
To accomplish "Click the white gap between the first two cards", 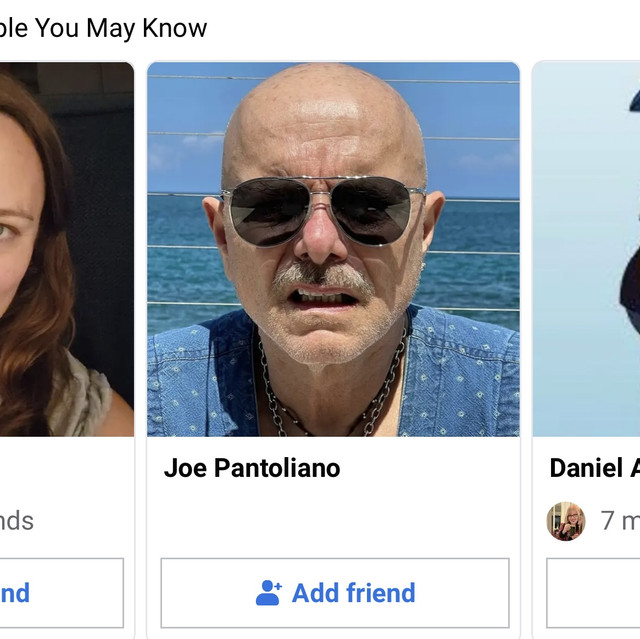I will click(x=141, y=300).
